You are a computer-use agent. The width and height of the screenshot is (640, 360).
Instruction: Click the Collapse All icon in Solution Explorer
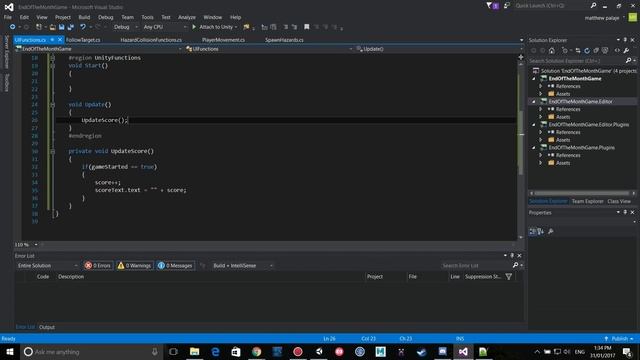coord(596,51)
